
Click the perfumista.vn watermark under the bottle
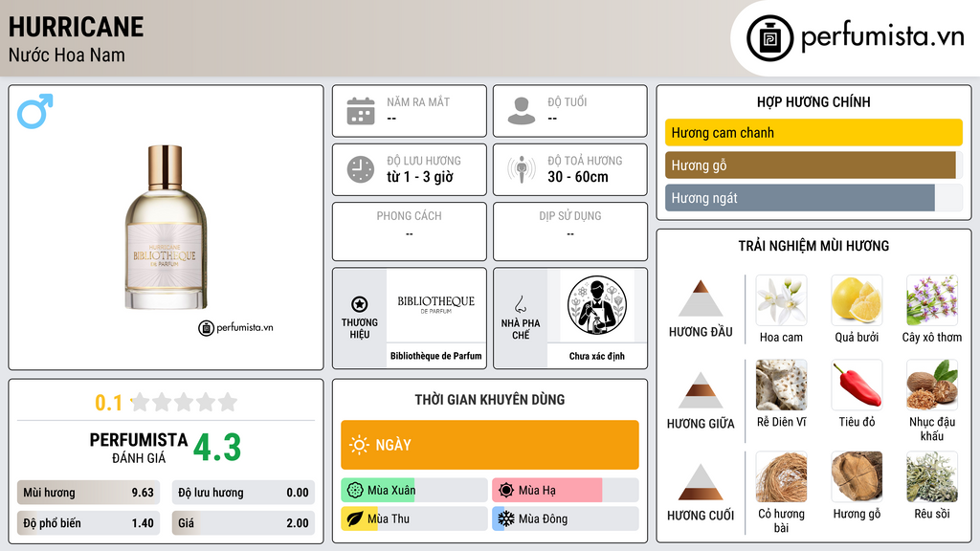pyautogui.click(x=235, y=327)
